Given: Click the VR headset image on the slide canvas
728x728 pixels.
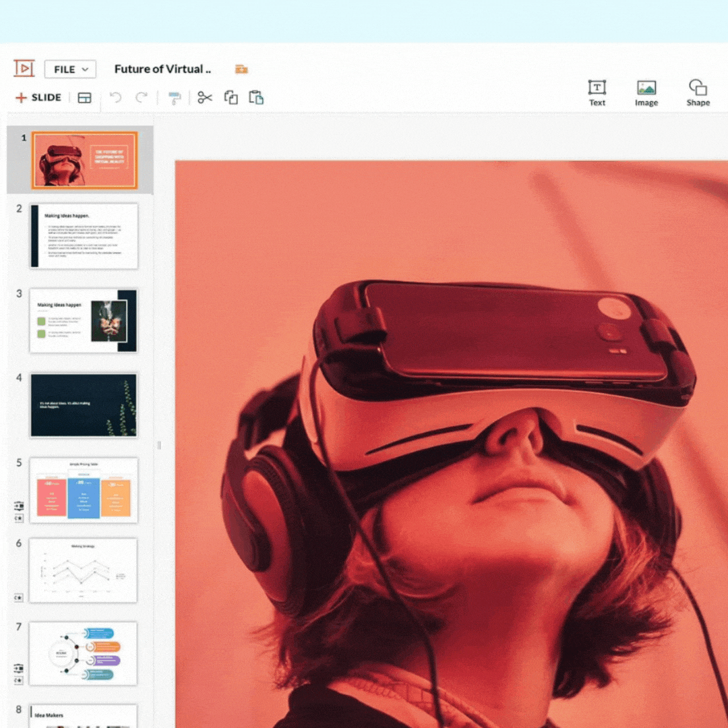Looking at the screenshot, I should point(451,444).
